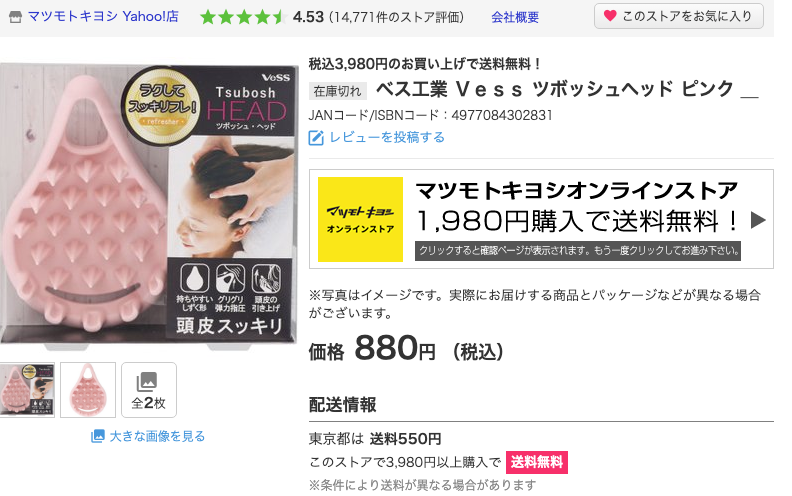Click the 14,771件のストア評価 review count

pos(396,18)
